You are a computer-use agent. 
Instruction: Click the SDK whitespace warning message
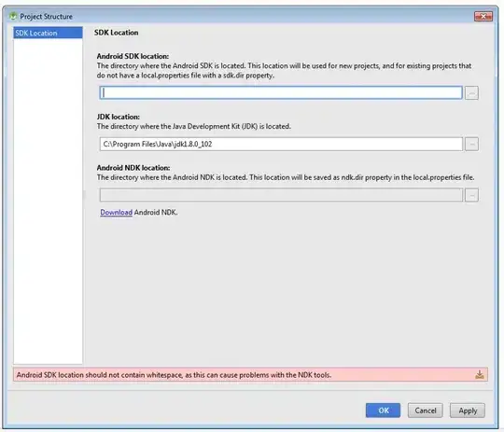point(174,375)
